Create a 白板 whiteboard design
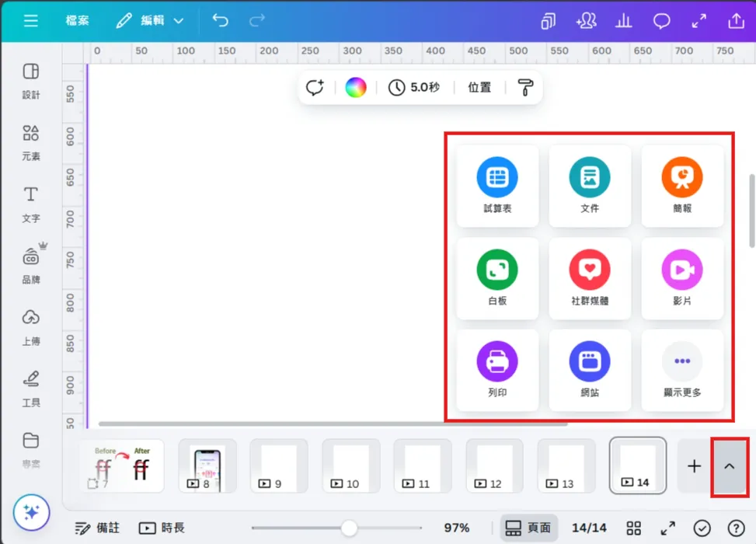Image resolution: width=756 pixels, height=544 pixels. 497,278
